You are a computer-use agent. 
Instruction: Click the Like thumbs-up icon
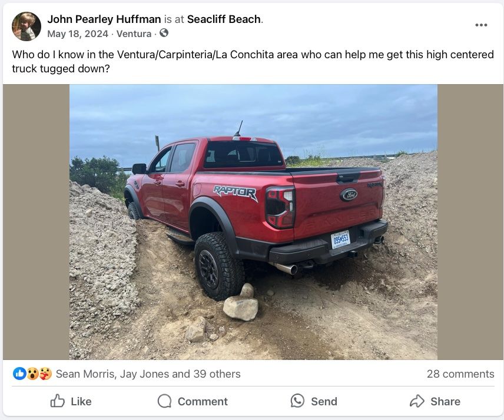click(x=58, y=401)
